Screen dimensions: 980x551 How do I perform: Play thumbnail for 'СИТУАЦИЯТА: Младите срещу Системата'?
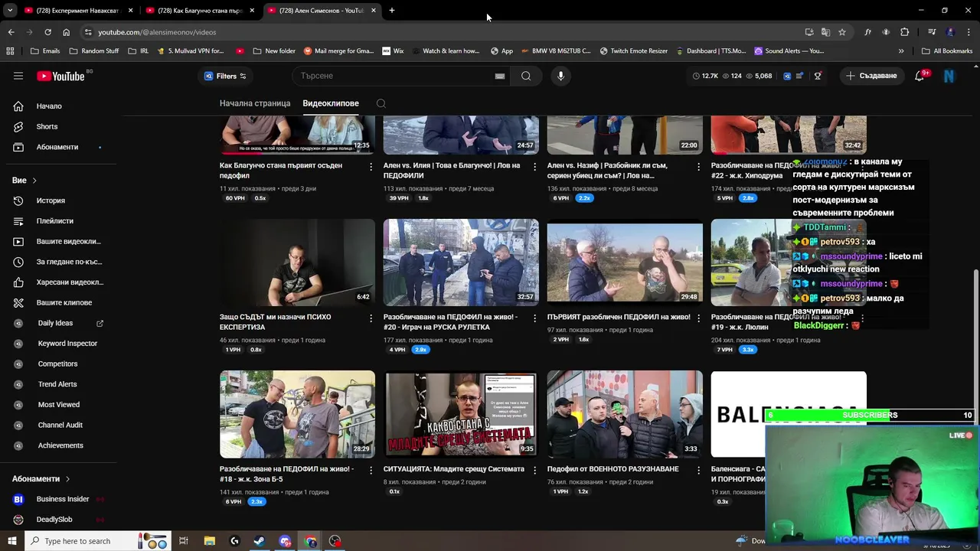pos(461,414)
